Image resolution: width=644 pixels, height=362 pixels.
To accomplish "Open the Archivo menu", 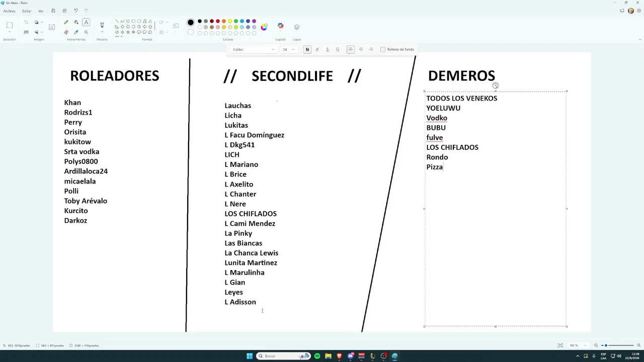I will click(9, 11).
